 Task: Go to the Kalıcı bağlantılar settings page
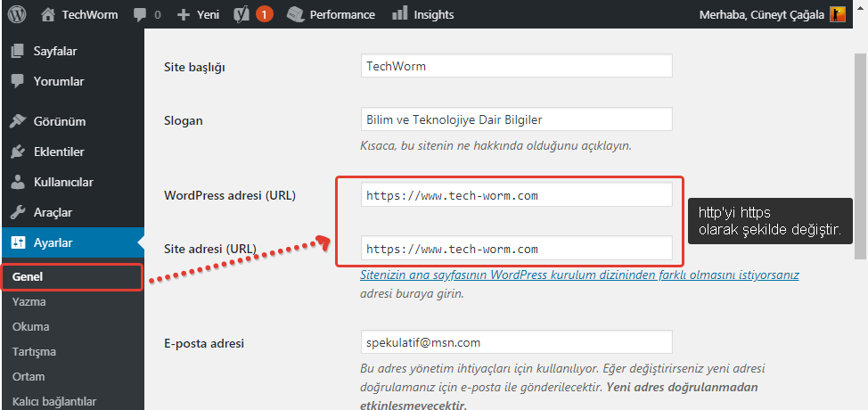point(53,401)
